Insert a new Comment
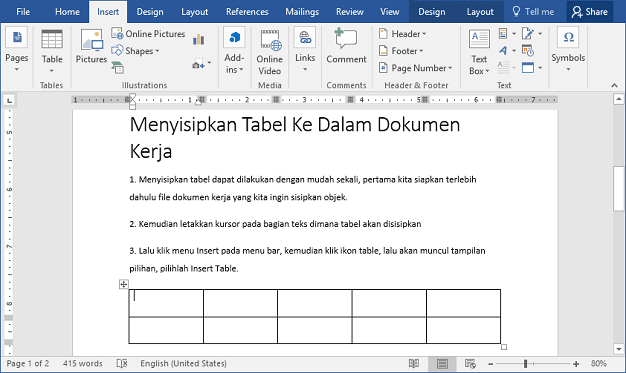The image size is (626, 373). coord(346,46)
